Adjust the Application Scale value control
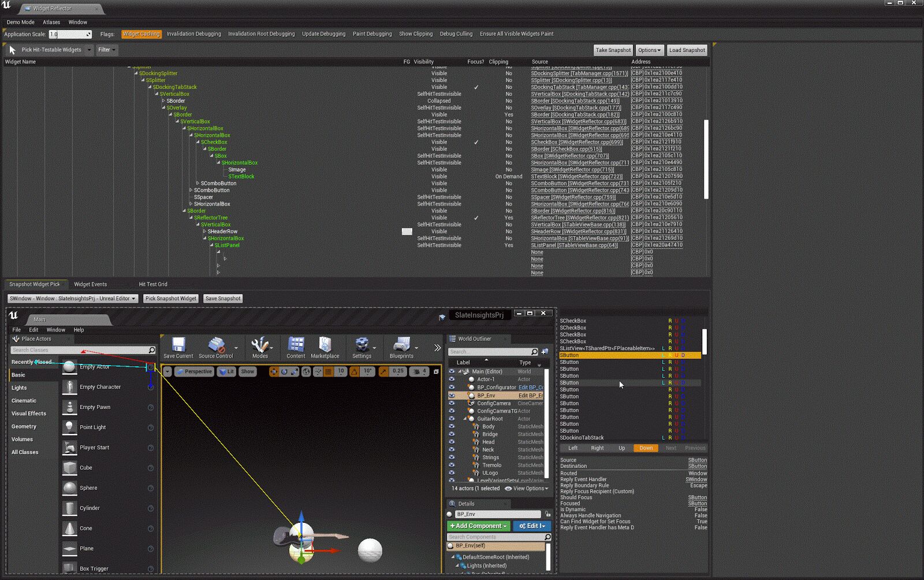 (70, 34)
